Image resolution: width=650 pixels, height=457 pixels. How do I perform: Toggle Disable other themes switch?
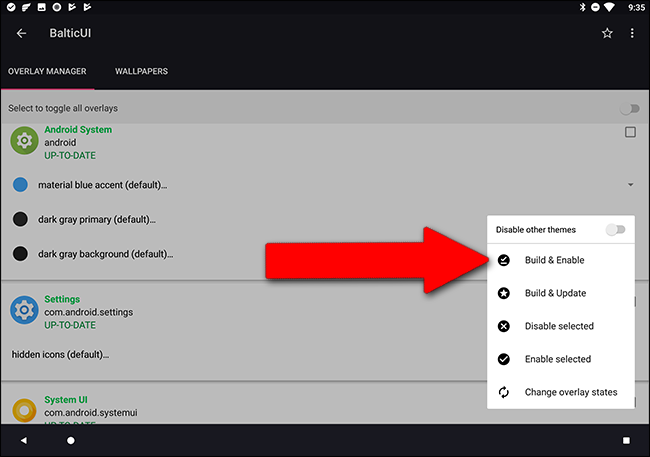[x=615, y=229]
